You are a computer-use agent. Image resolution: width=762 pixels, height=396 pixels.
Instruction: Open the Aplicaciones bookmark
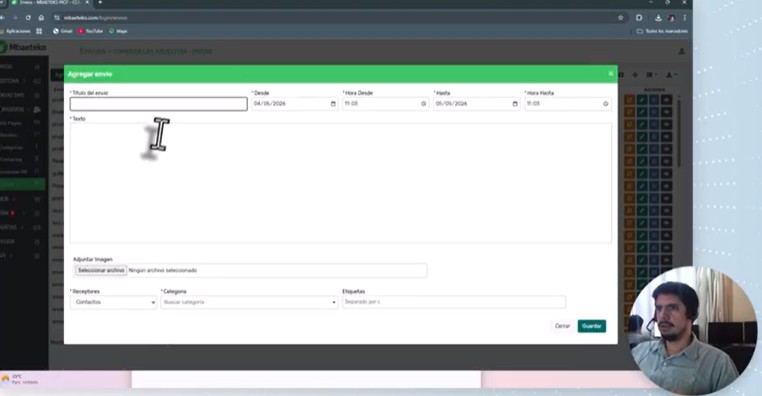(16, 31)
